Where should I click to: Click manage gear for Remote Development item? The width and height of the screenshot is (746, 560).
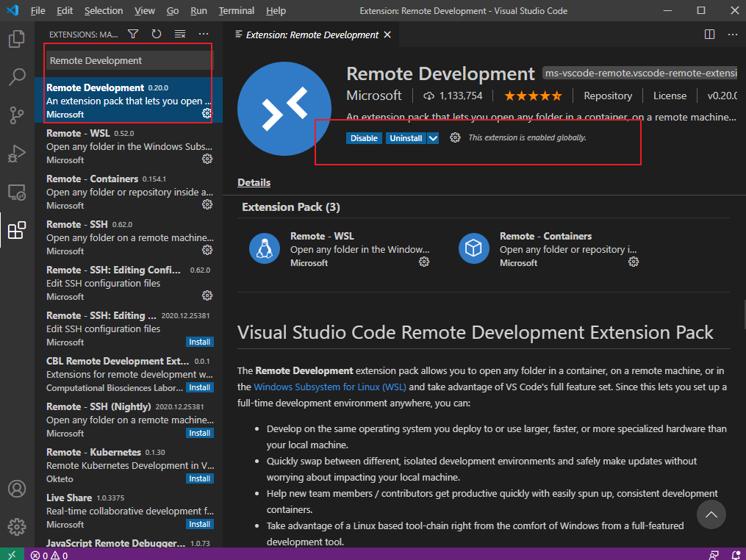tap(207, 113)
